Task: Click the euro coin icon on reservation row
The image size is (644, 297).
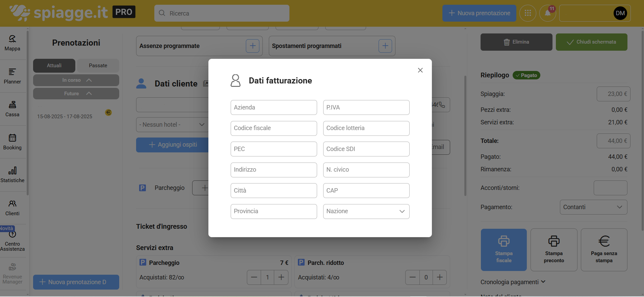Action: click(108, 113)
